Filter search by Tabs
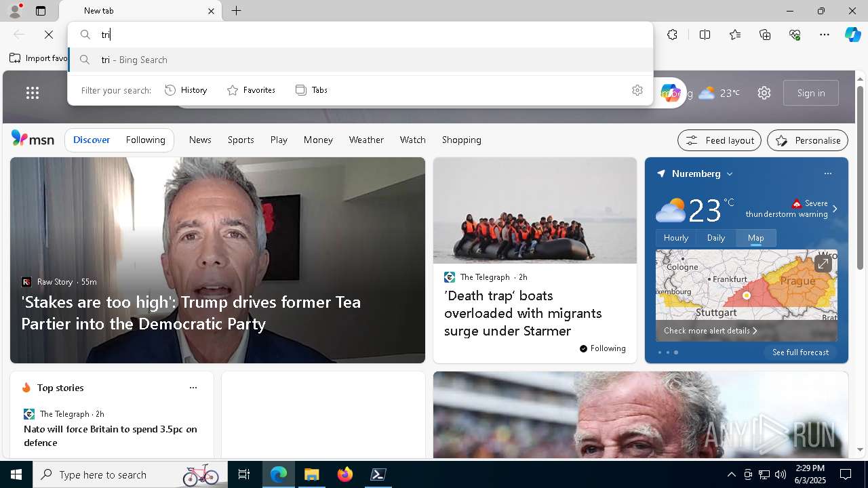The image size is (868, 488). pyautogui.click(x=312, y=90)
